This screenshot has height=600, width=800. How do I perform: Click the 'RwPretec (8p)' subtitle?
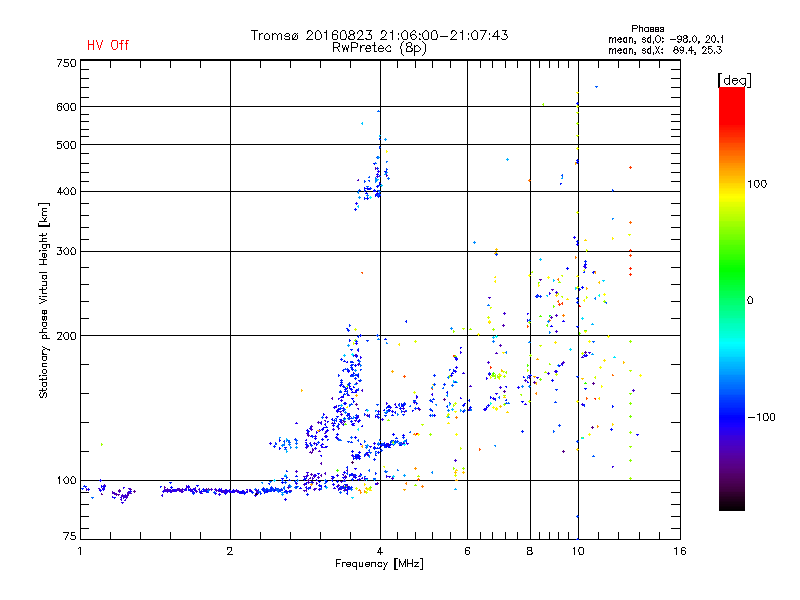point(379,48)
